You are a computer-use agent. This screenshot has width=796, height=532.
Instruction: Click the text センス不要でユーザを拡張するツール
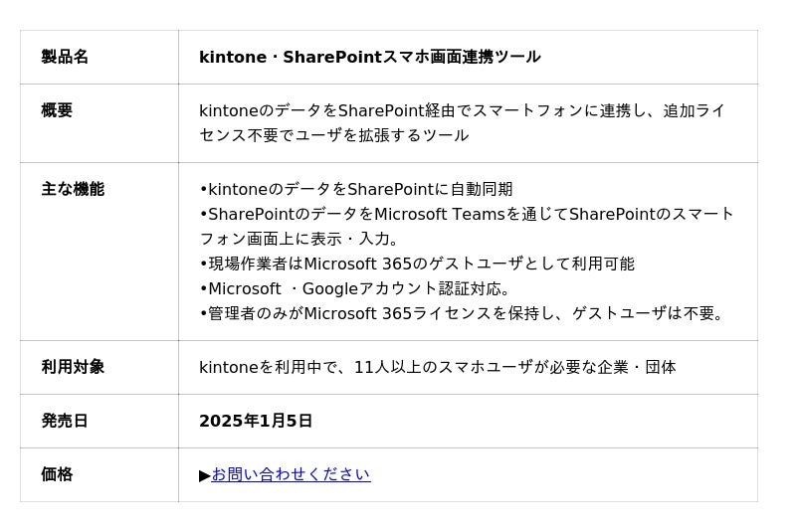coord(333,136)
